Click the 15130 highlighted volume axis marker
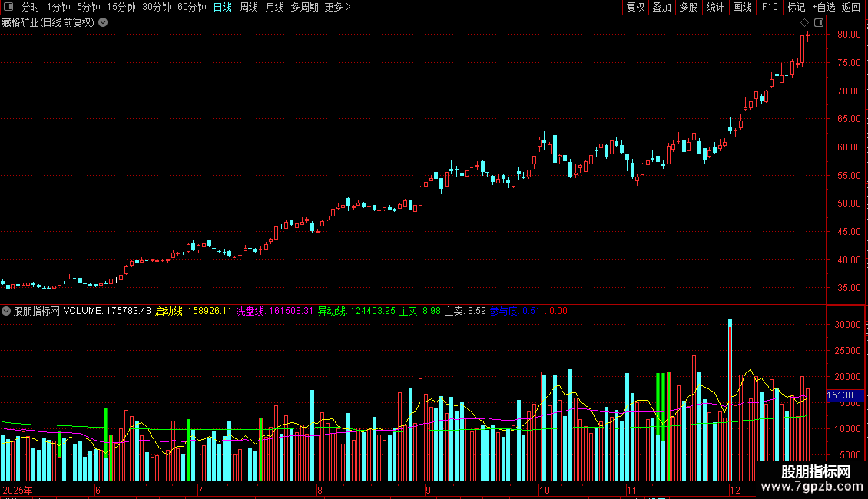The height and width of the screenshot is (499, 868). (845, 395)
